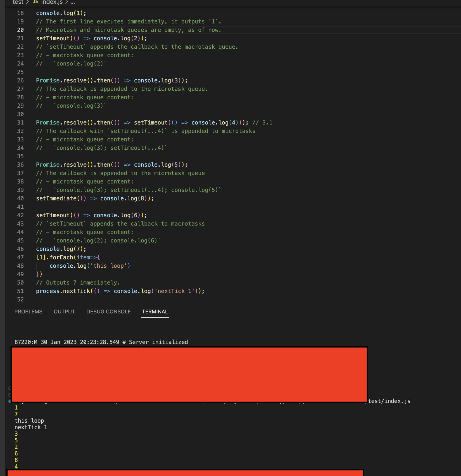Click line number 20 in the gutter
This screenshot has height=476, width=461.
(20, 30)
